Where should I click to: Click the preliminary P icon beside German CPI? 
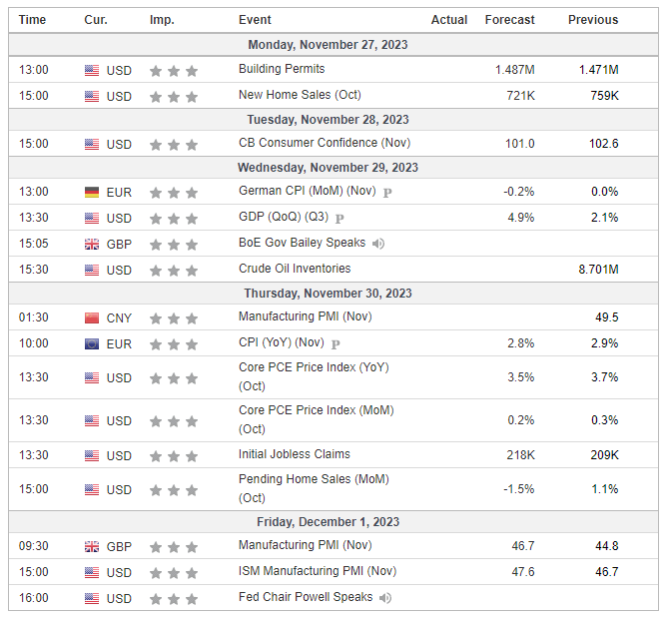[387, 192]
